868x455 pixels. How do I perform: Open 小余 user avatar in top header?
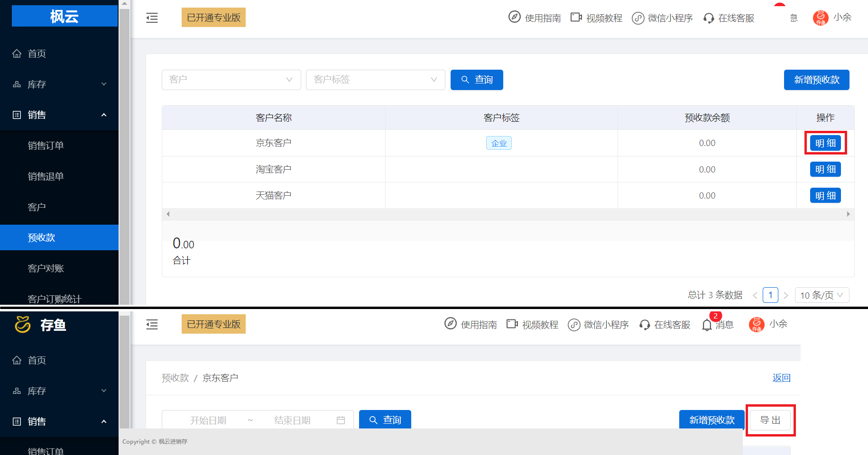click(821, 18)
